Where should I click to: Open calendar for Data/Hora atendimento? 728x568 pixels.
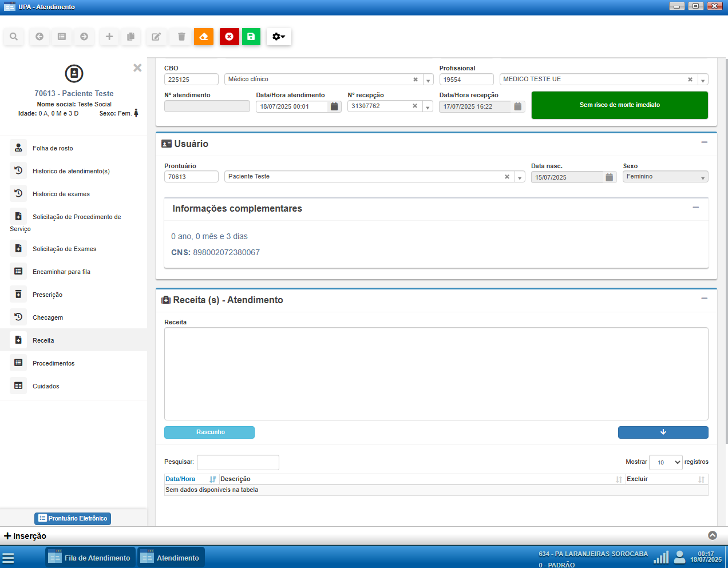click(x=335, y=106)
